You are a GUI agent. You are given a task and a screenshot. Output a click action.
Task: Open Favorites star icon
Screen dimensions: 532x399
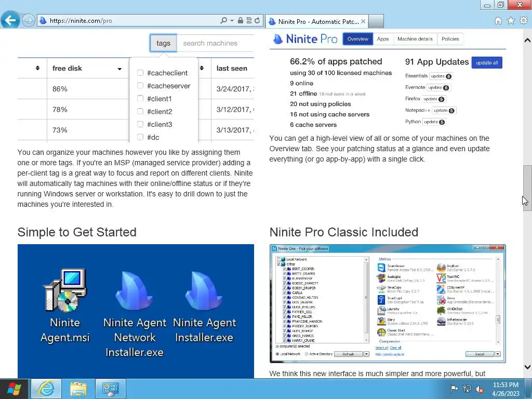511,21
